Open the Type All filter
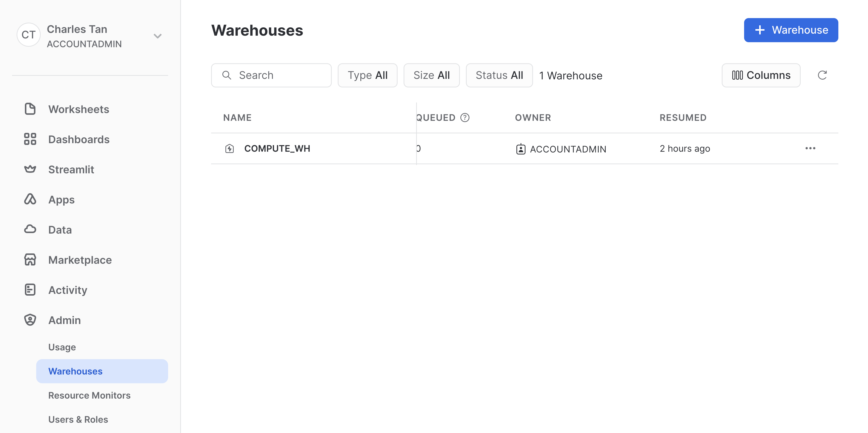868x433 pixels. 368,75
